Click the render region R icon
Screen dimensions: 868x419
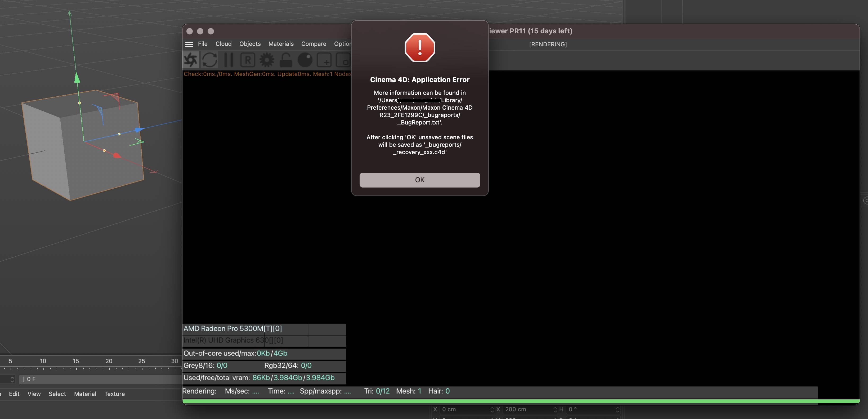point(248,60)
